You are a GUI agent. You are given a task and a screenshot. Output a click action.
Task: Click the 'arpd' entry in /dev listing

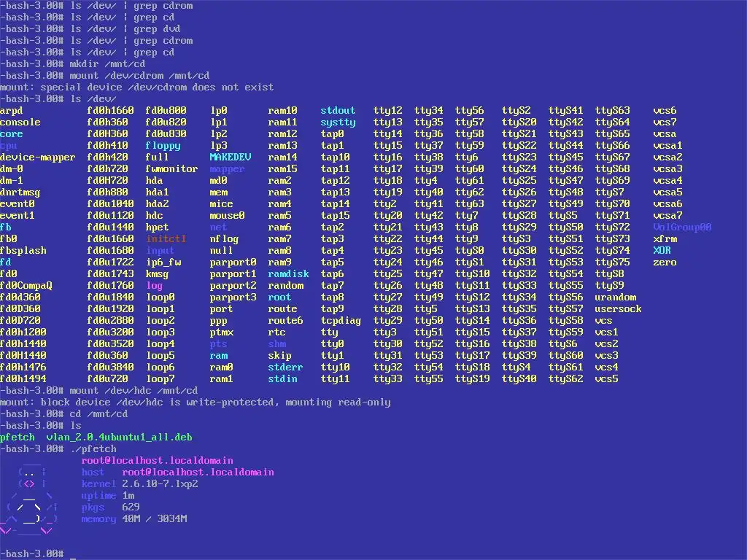12,111
